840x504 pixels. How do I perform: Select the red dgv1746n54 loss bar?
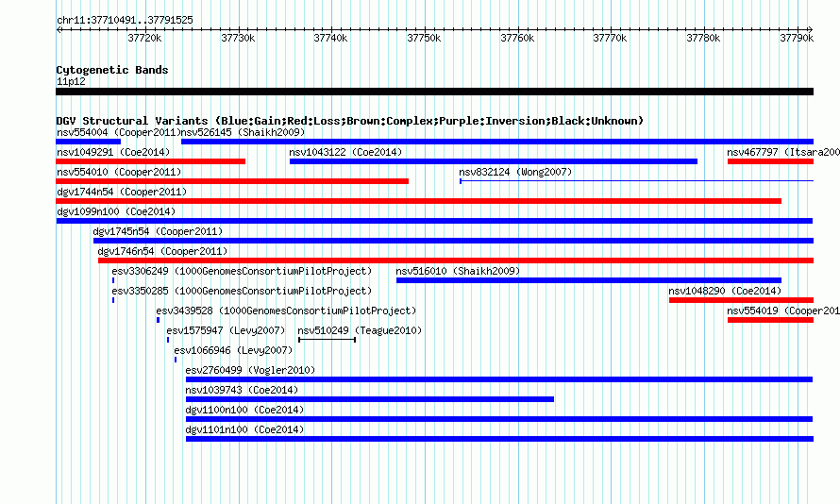pos(456,260)
